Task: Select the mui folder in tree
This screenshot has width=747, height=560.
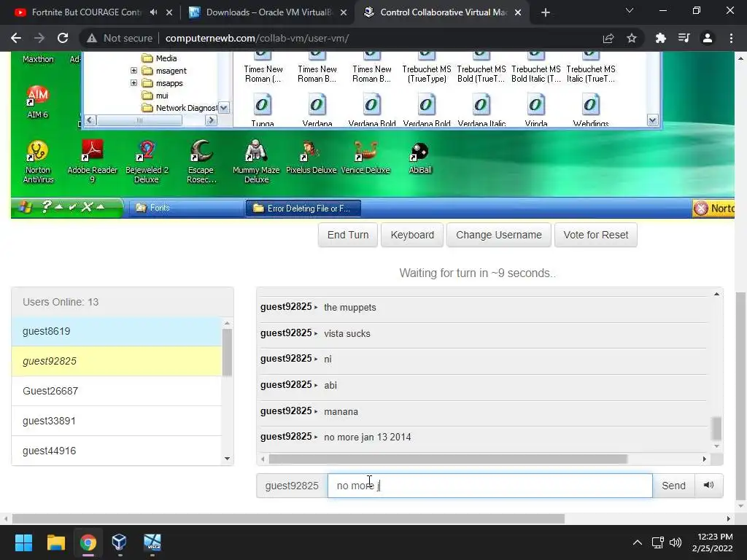Action: coord(156,96)
